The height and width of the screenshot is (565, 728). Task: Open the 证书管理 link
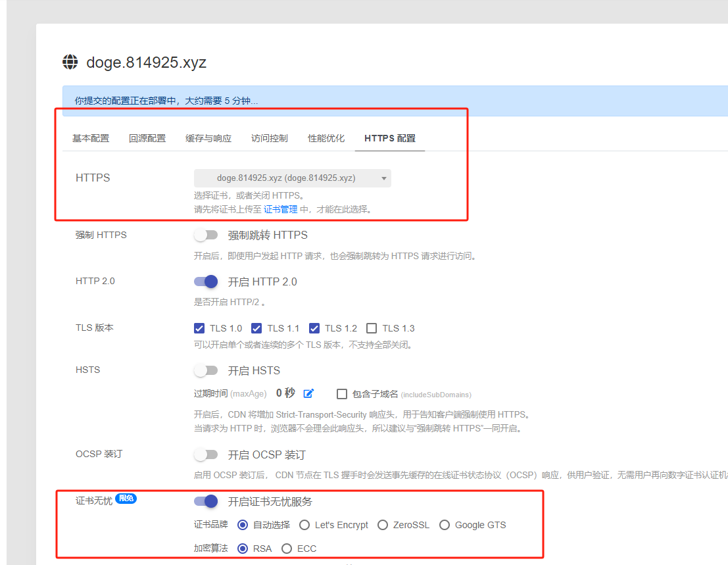pos(281,209)
